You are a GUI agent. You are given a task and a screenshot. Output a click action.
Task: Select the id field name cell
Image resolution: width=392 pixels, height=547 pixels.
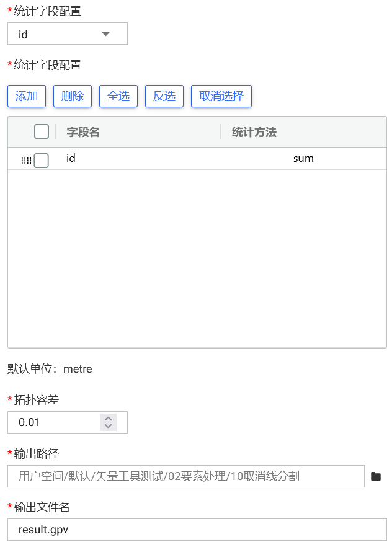pos(71,159)
